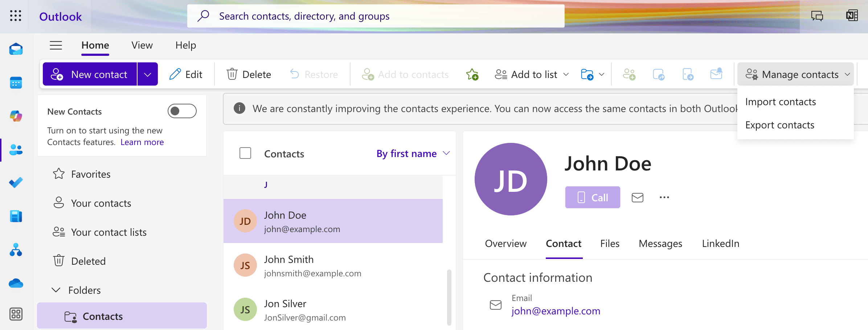Expand the New contact split dropdown arrow
Image resolution: width=868 pixels, height=330 pixels.
(x=147, y=74)
